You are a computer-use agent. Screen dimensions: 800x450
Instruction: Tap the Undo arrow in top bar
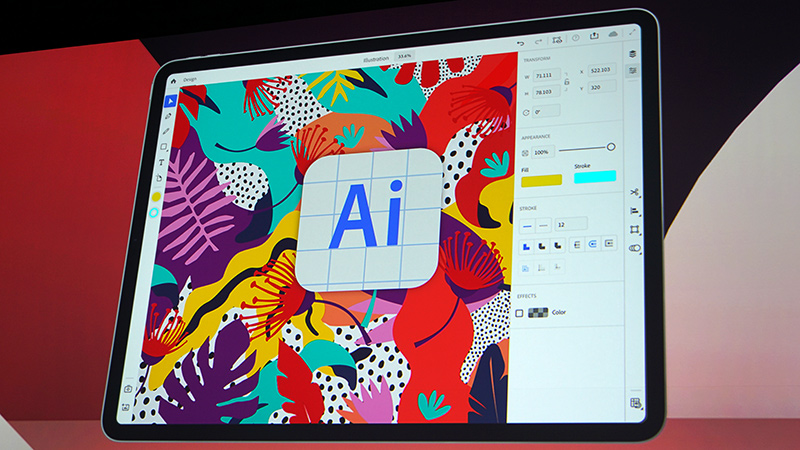point(520,43)
